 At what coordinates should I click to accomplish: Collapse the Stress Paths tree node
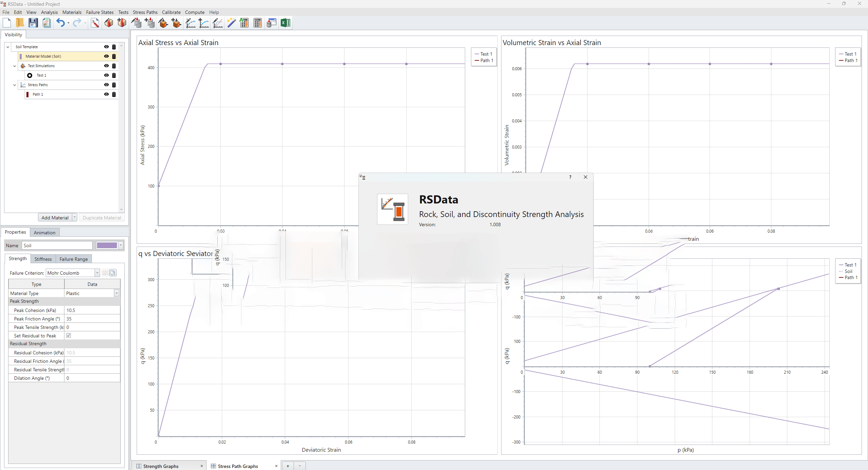click(15, 85)
